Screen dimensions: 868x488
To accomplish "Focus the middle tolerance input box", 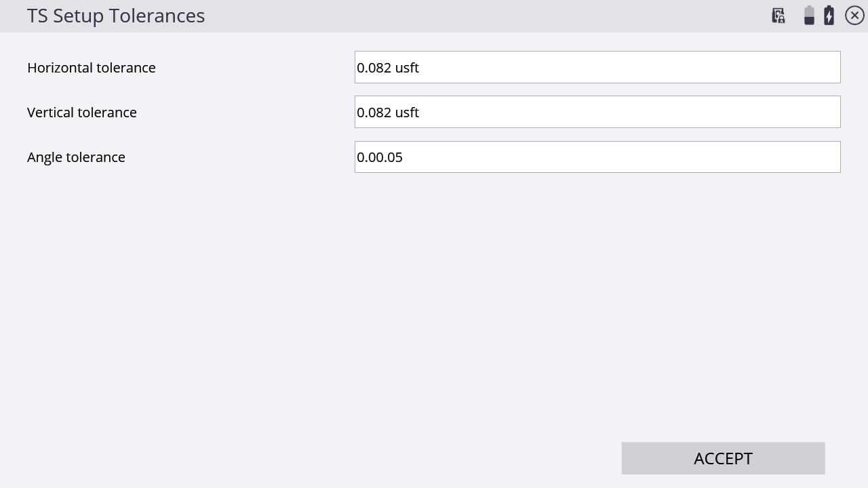I will coord(597,112).
